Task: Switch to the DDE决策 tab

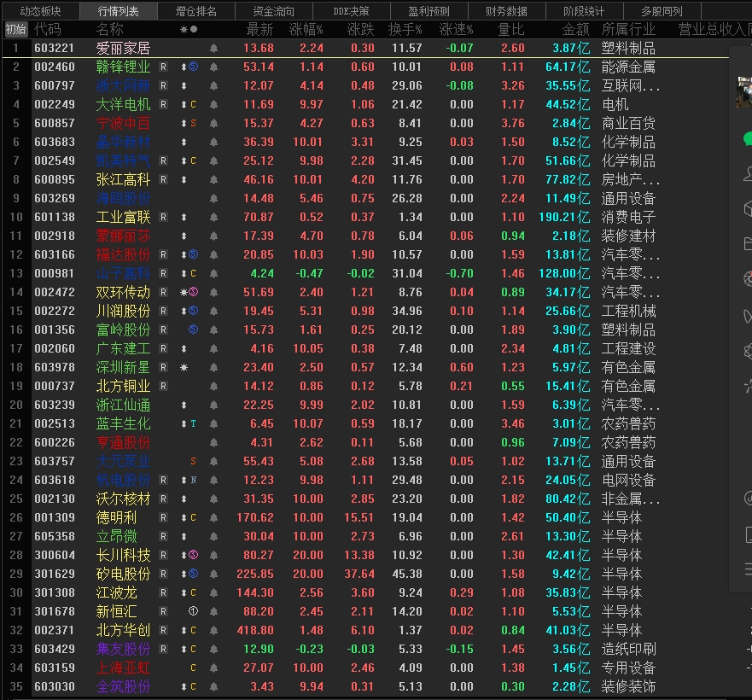Action: (351, 10)
